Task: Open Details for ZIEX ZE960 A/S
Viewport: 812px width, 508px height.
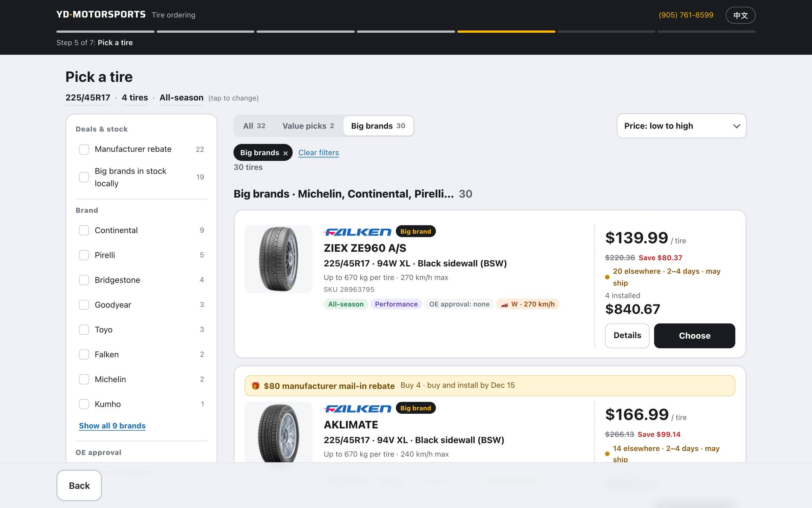Action: [x=627, y=336]
